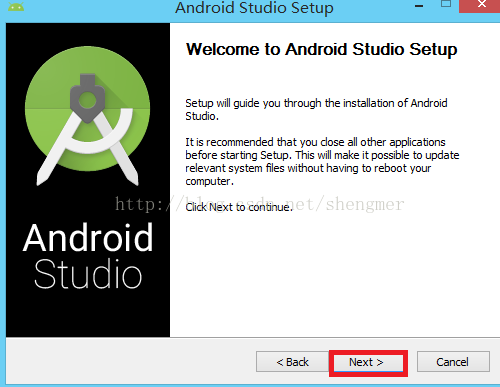The image size is (500, 387).
Task: Click the "It is recommended" paragraph
Action: coord(322,161)
